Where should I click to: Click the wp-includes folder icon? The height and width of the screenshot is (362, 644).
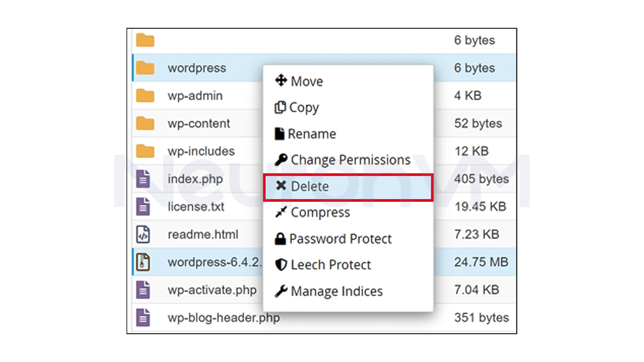point(145,151)
